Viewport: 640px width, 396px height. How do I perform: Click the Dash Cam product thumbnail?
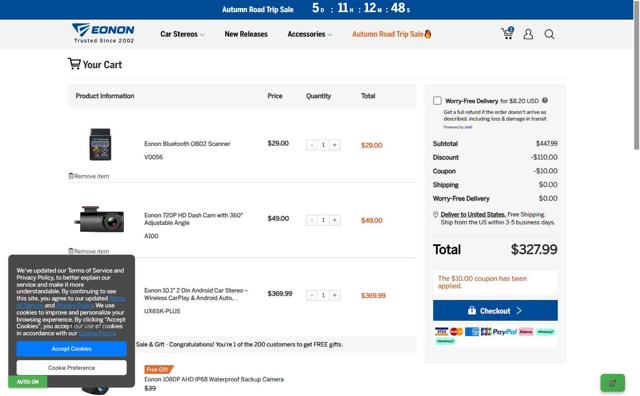point(99,219)
